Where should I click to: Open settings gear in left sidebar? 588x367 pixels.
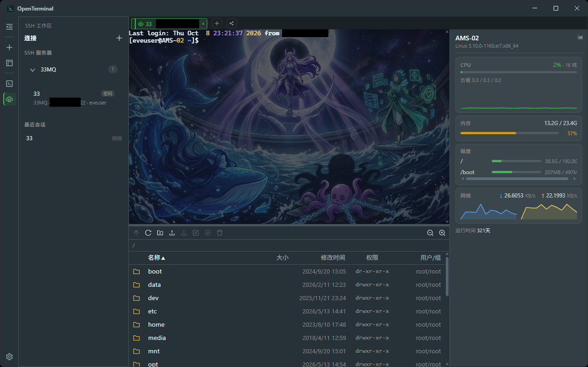click(x=9, y=356)
